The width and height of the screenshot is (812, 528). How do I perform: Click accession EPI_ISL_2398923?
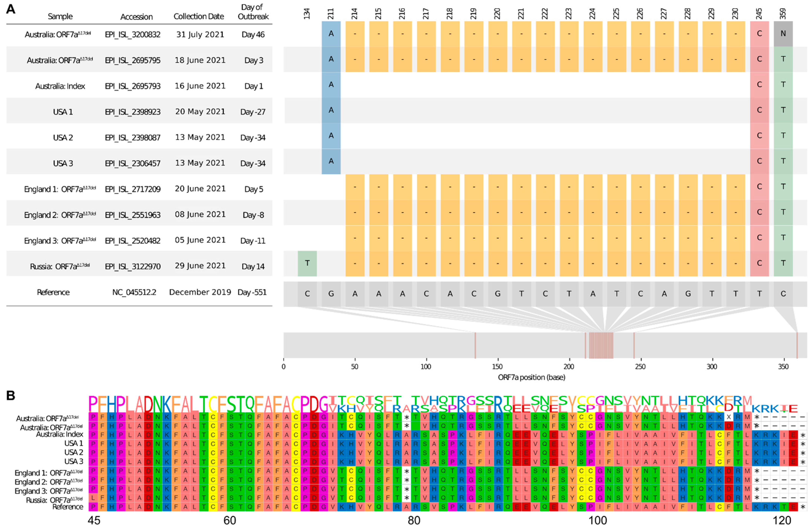click(x=133, y=112)
